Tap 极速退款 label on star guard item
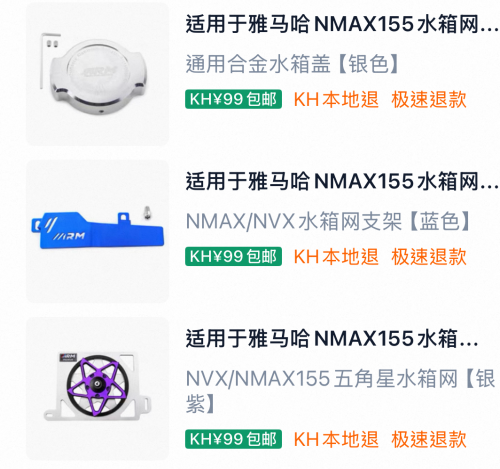 [x=429, y=439]
